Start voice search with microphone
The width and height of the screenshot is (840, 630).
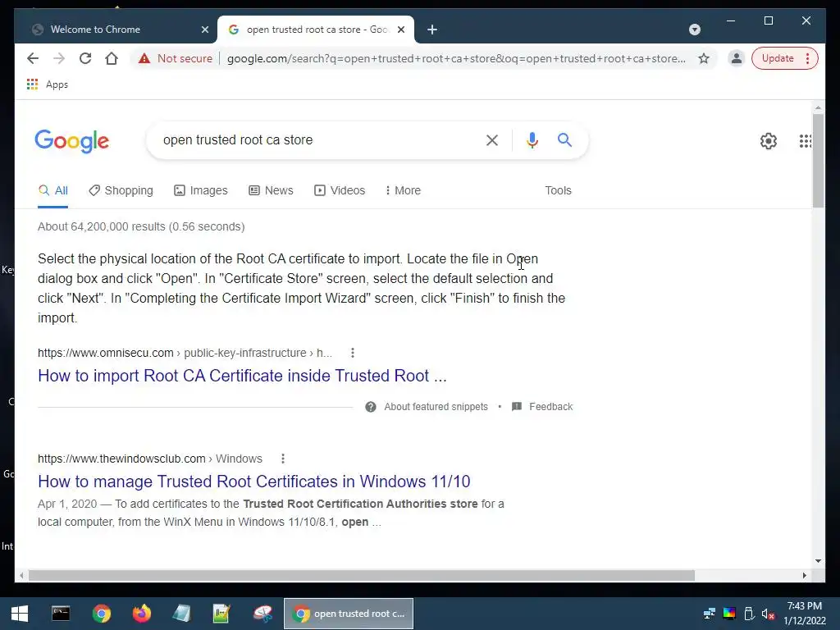point(532,140)
